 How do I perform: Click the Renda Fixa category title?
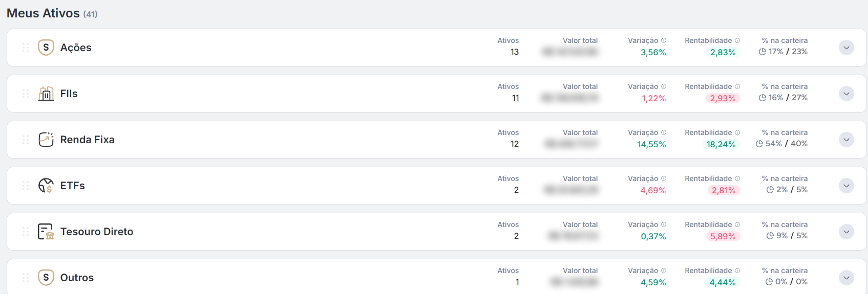click(88, 140)
